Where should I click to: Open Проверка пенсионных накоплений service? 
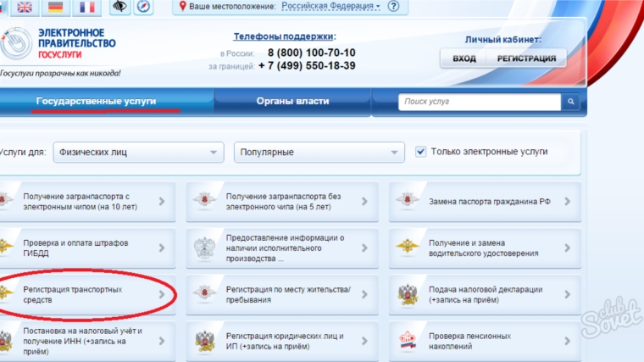click(x=485, y=341)
